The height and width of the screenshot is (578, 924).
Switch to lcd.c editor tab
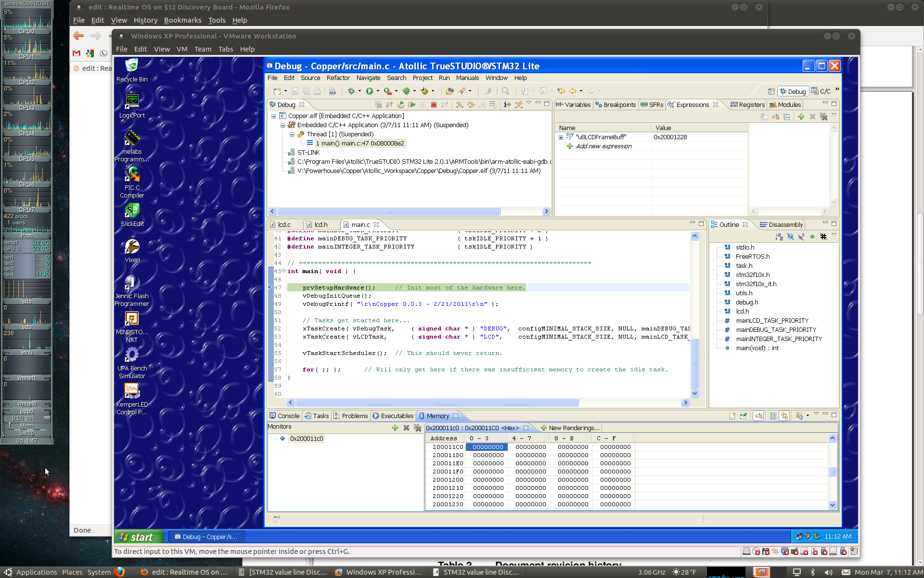pyautogui.click(x=281, y=224)
